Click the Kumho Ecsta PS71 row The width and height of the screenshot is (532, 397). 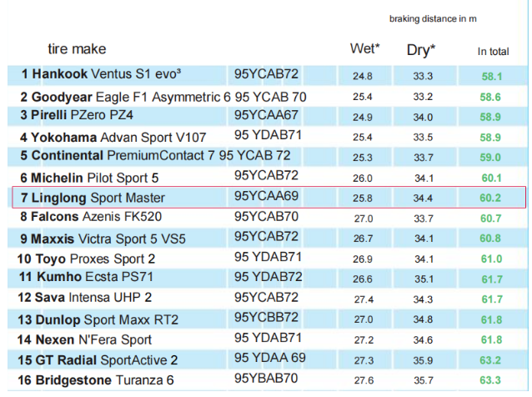point(268,279)
